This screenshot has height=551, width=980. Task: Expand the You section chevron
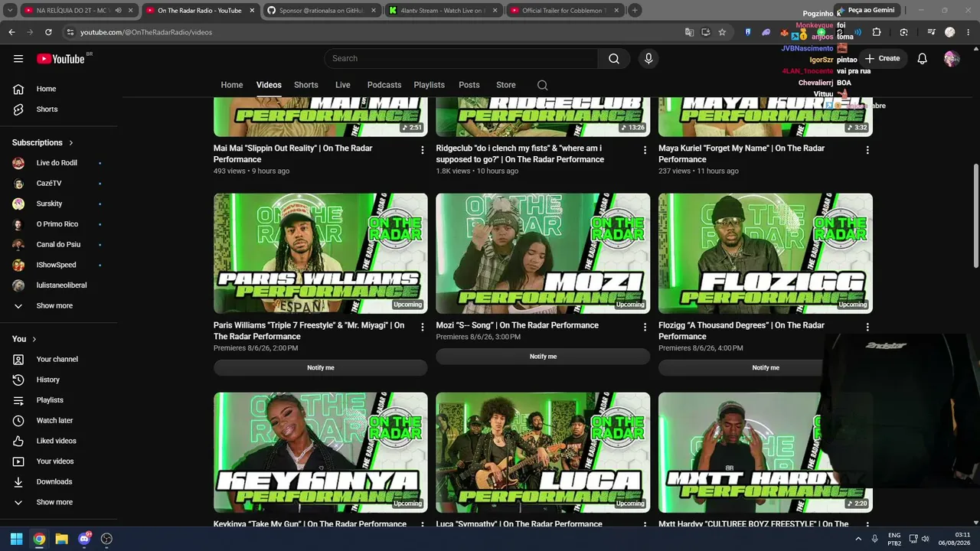tap(34, 339)
